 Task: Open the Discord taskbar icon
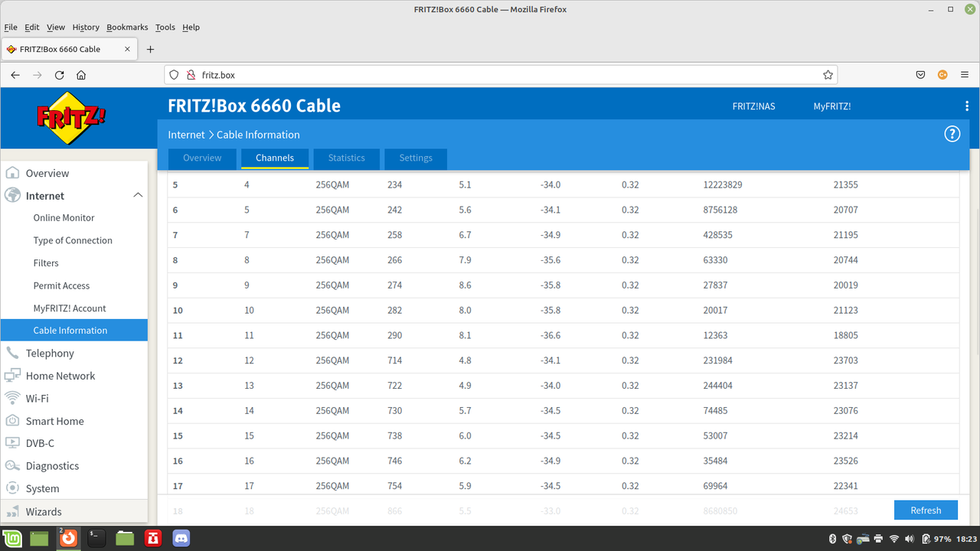point(181,538)
